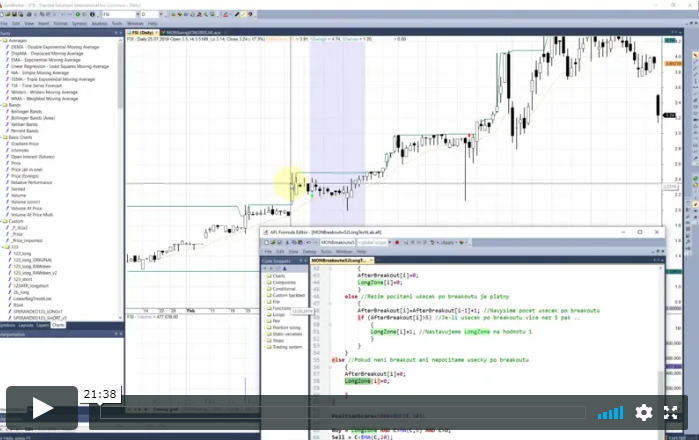
Task: Select EMA - Exponential Moving Average formula
Action: point(46,60)
